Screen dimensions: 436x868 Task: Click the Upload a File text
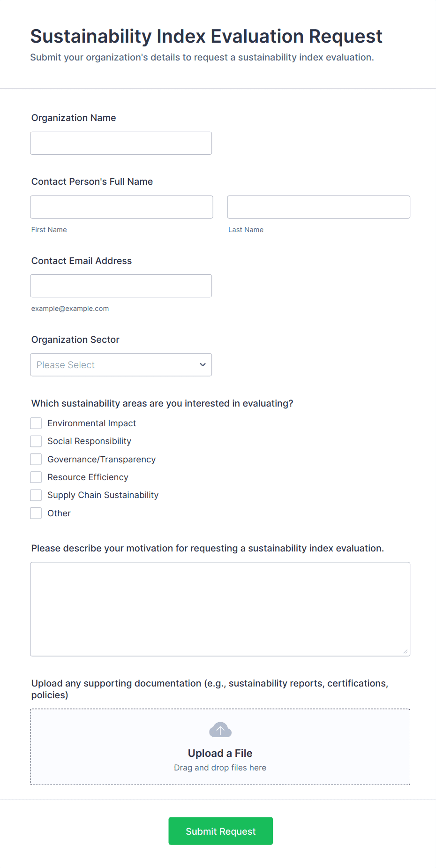click(x=220, y=753)
